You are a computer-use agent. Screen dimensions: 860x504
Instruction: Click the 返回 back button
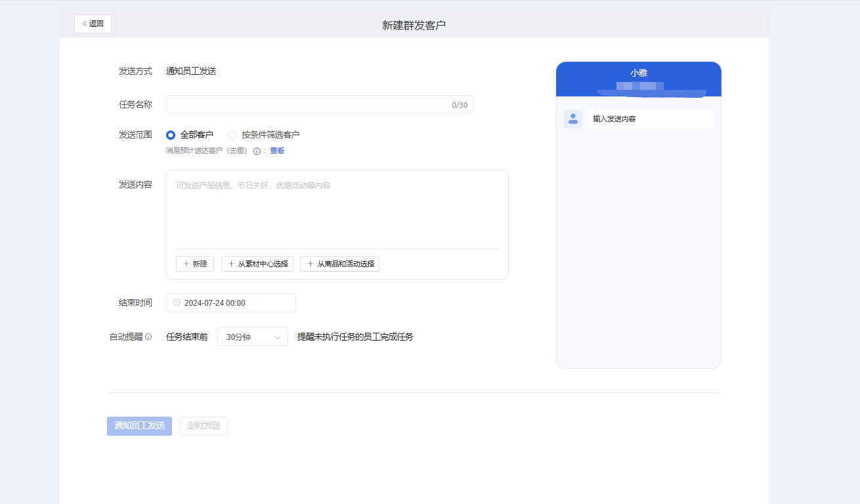point(93,24)
